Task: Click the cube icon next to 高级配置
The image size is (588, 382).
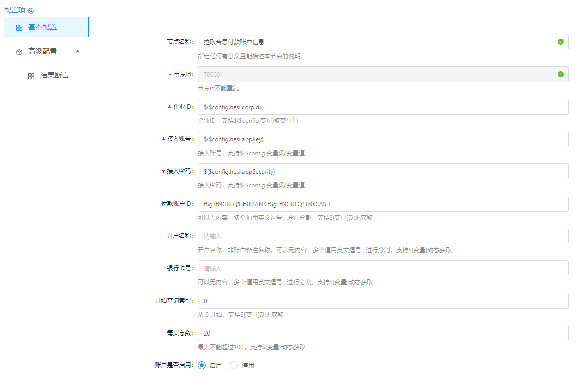Action: [19, 52]
